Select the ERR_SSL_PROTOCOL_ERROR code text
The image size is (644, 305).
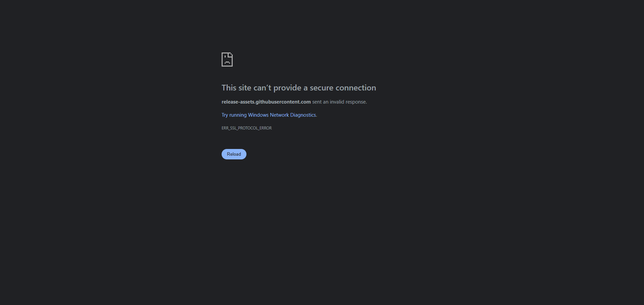[x=247, y=128]
